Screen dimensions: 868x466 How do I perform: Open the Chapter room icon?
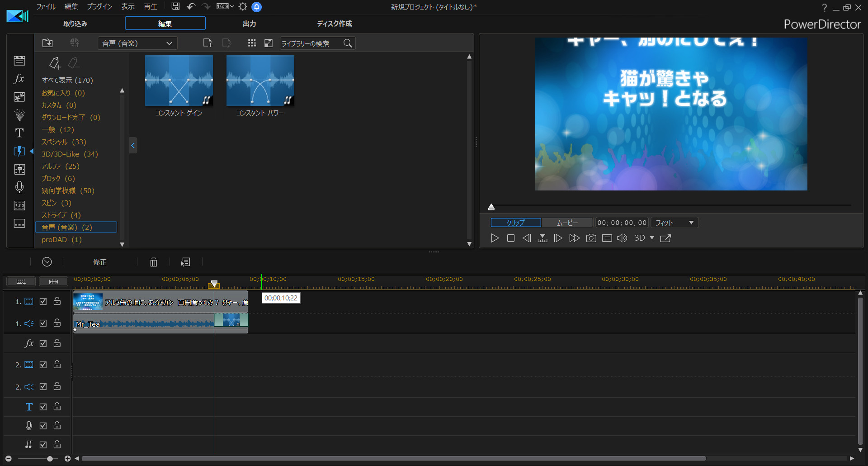click(x=19, y=205)
